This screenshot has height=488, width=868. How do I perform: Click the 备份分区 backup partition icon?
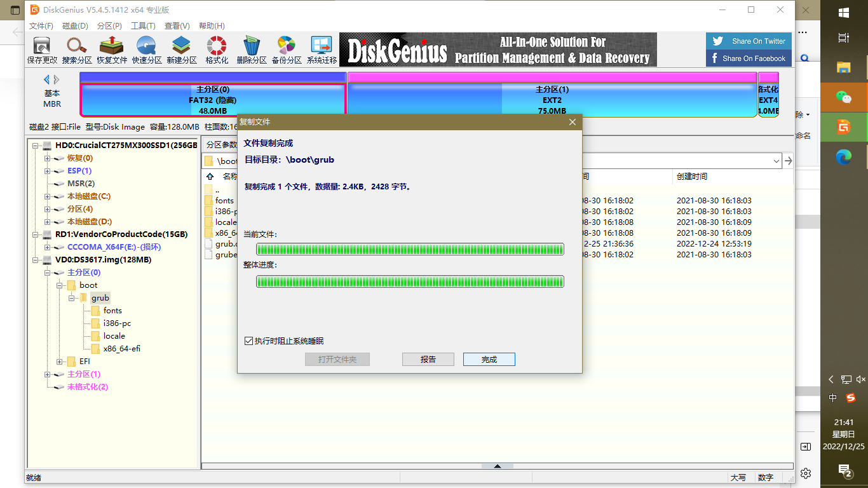[x=286, y=49]
